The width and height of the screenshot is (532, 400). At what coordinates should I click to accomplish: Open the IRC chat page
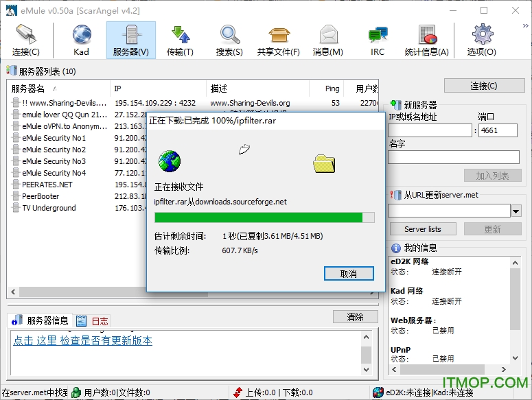tap(378, 40)
